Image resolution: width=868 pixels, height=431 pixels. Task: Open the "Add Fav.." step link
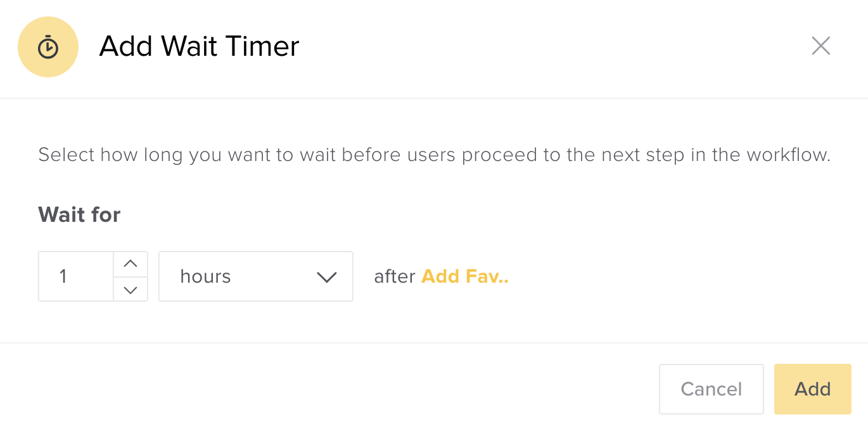point(465,276)
